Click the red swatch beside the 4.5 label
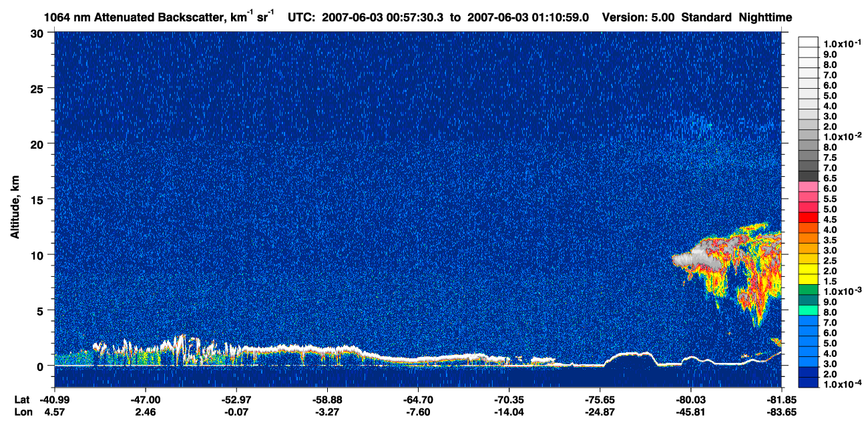The height and width of the screenshot is (445, 868). 809,217
